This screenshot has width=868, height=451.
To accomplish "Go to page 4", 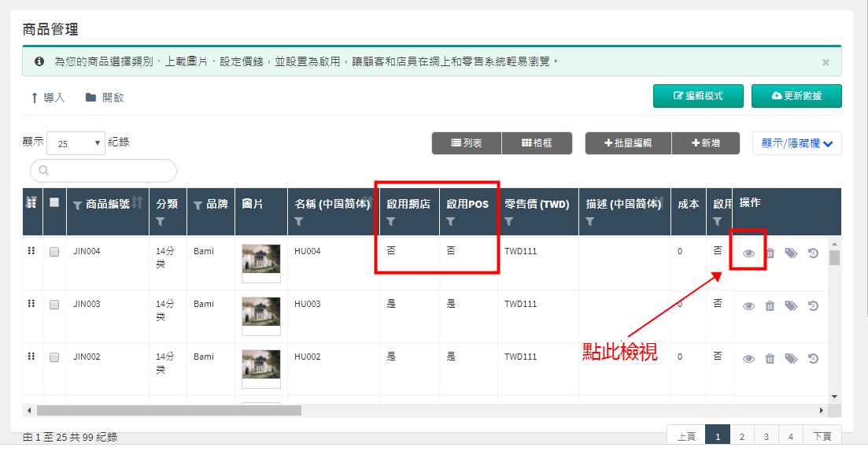I will pyautogui.click(x=791, y=437).
